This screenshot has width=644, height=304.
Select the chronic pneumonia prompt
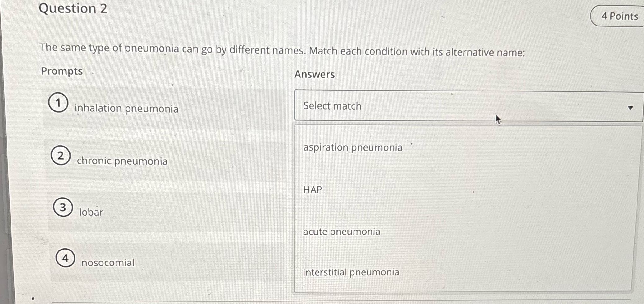tap(122, 161)
